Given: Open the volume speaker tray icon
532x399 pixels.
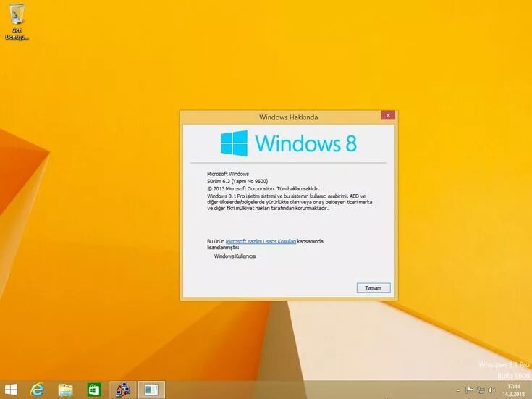Looking at the screenshot, I should coord(491,390).
